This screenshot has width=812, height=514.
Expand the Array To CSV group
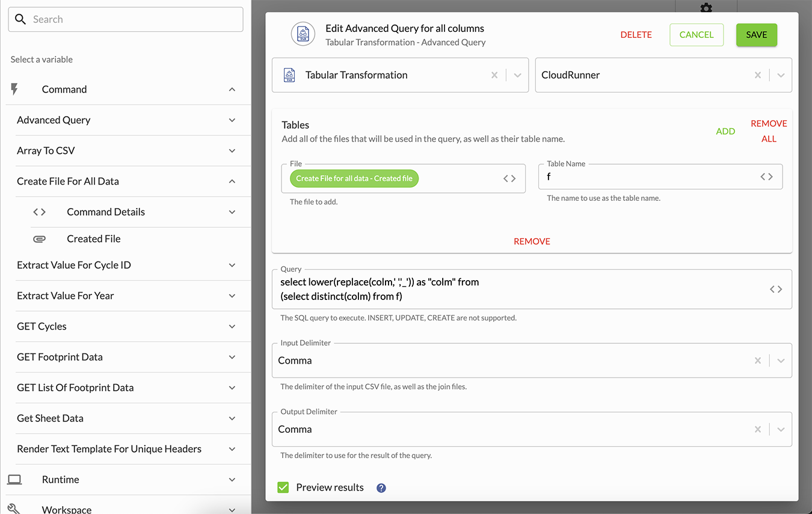(x=232, y=151)
